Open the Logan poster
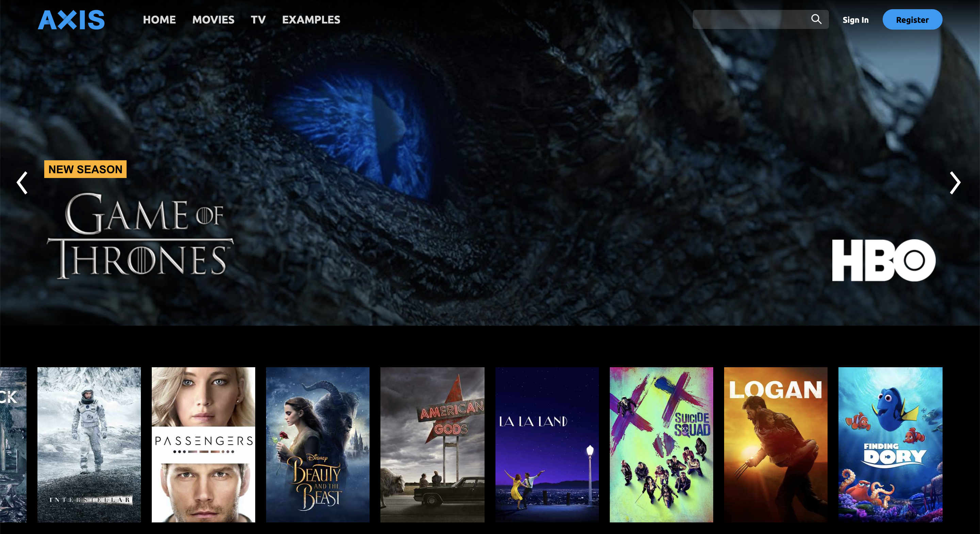Image resolution: width=980 pixels, height=534 pixels. (x=776, y=444)
